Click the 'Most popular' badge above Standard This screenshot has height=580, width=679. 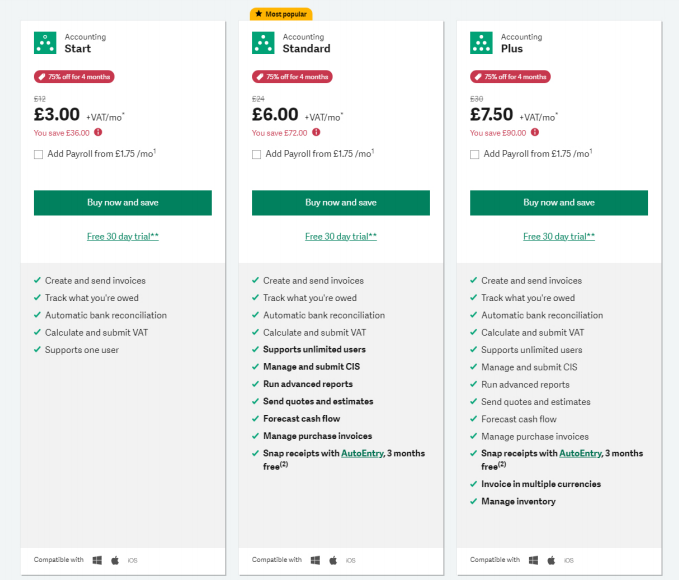tap(281, 14)
